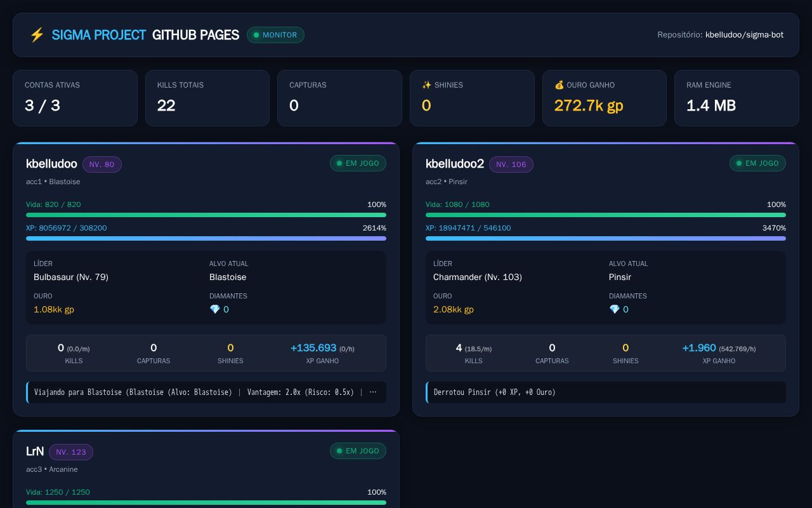Screen dimensions: 812x508
Task: Select the CONTAS ATIVAS stat card
Action: (x=75, y=98)
